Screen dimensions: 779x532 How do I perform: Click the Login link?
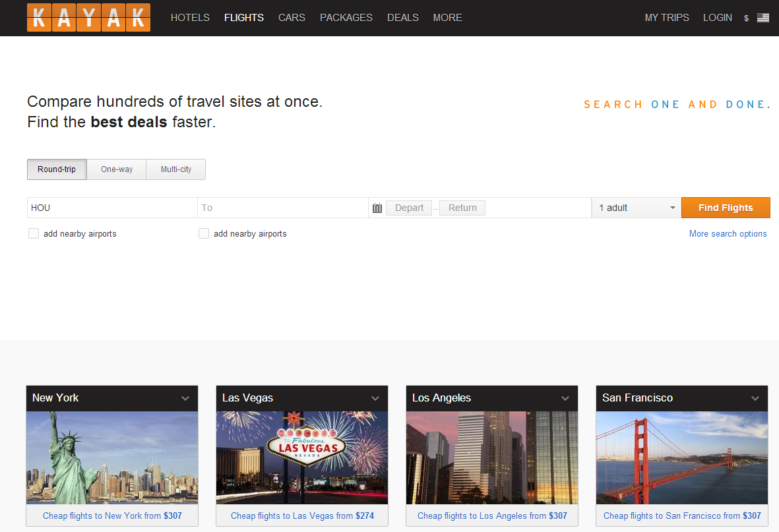click(718, 18)
